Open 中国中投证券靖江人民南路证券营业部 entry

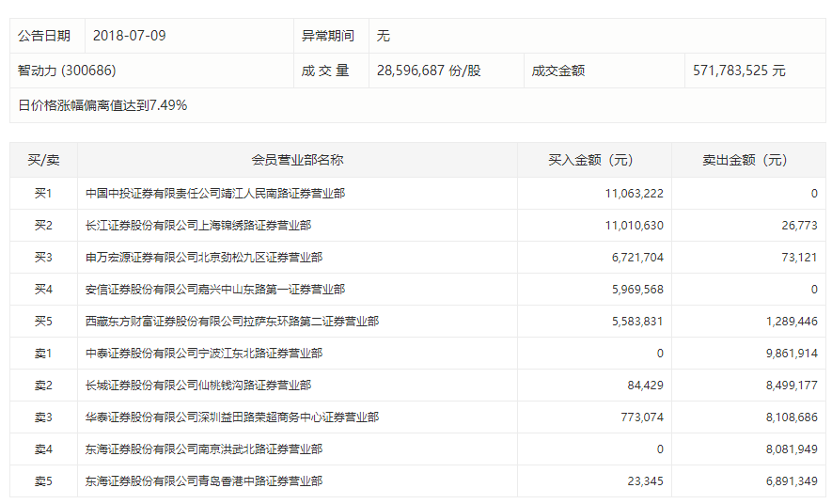(214, 194)
